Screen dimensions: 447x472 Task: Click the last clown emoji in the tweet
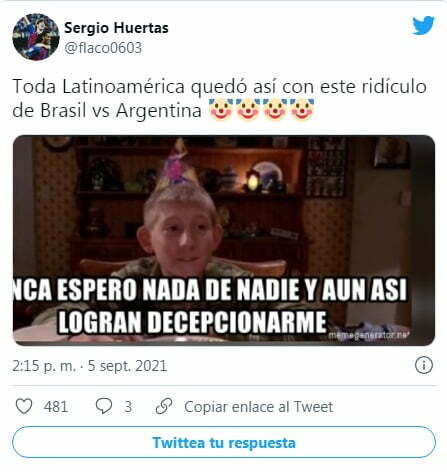[x=302, y=109]
